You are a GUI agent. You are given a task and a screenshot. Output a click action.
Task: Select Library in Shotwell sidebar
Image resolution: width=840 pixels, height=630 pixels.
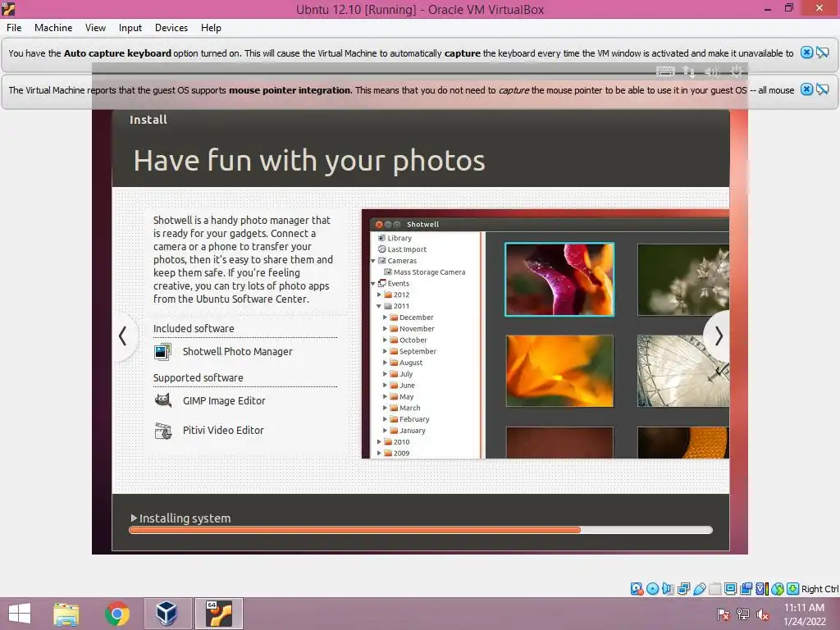(395, 238)
